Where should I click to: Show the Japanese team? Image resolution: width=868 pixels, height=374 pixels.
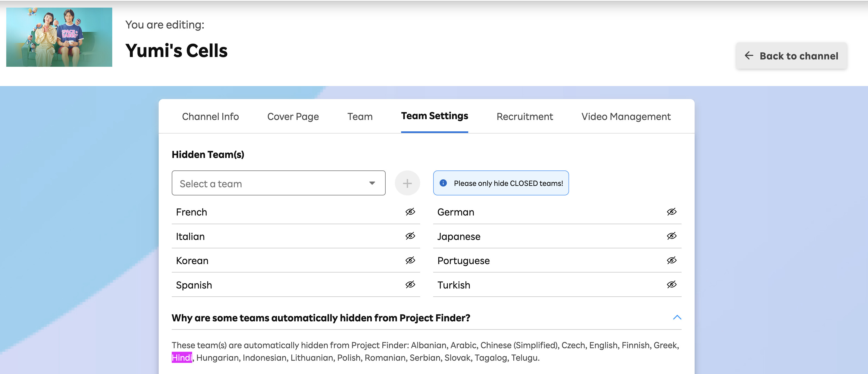pyautogui.click(x=672, y=236)
